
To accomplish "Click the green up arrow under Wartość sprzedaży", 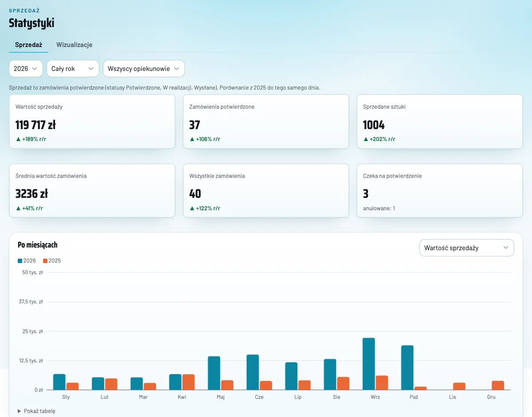I will tap(18, 139).
